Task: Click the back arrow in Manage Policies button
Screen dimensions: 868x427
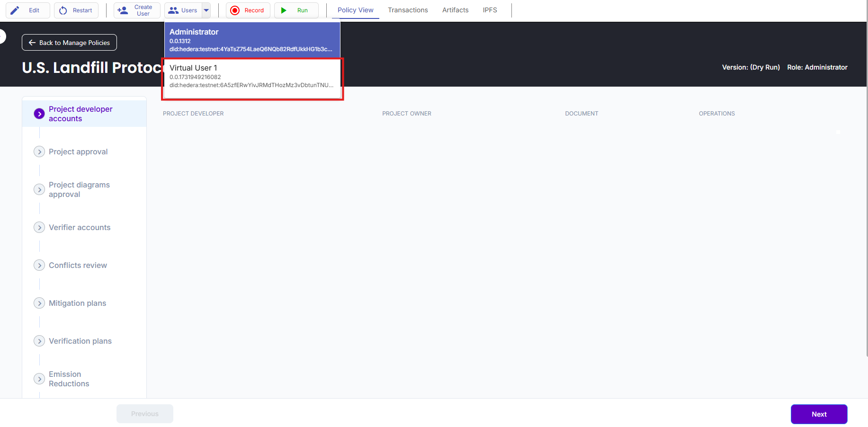Action: (x=32, y=43)
